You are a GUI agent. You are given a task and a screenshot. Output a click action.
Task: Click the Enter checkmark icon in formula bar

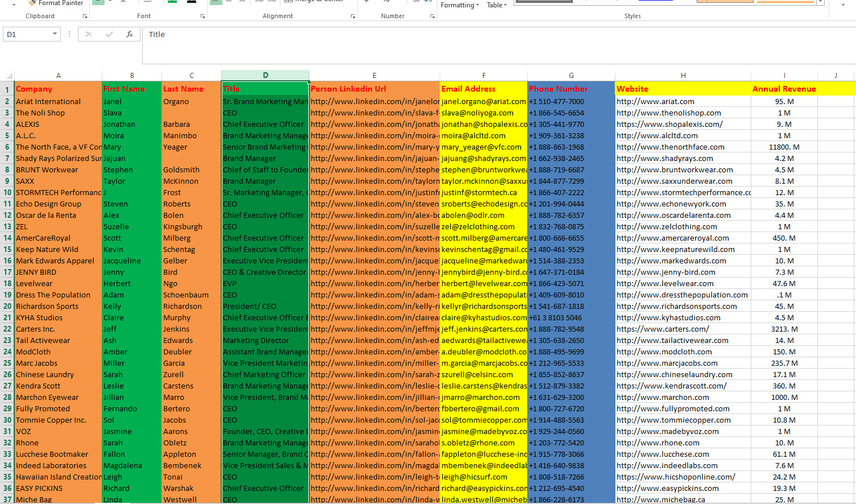pos(109,34)
